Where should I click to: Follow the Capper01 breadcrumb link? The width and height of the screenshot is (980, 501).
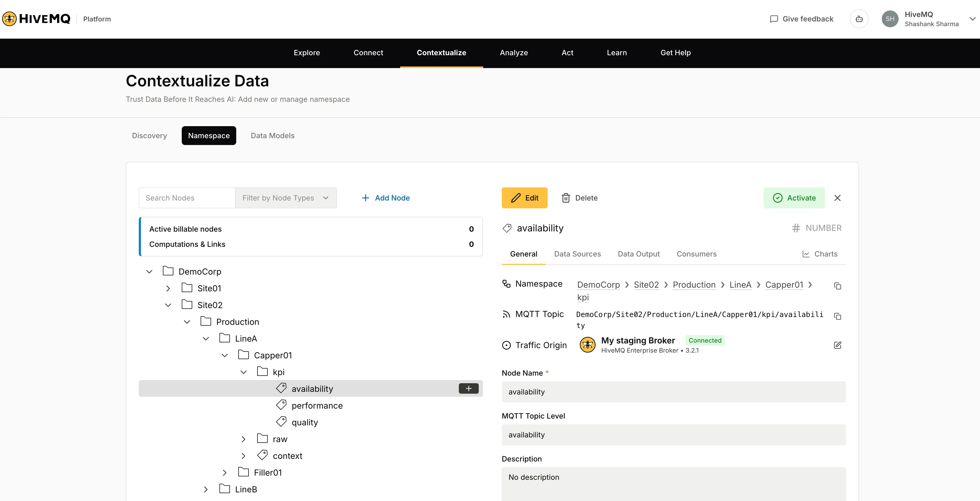tap(784, 285)
